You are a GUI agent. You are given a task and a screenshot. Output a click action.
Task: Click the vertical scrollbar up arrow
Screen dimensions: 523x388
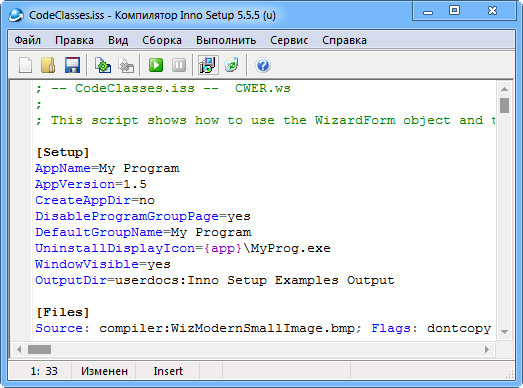point(504,89)
